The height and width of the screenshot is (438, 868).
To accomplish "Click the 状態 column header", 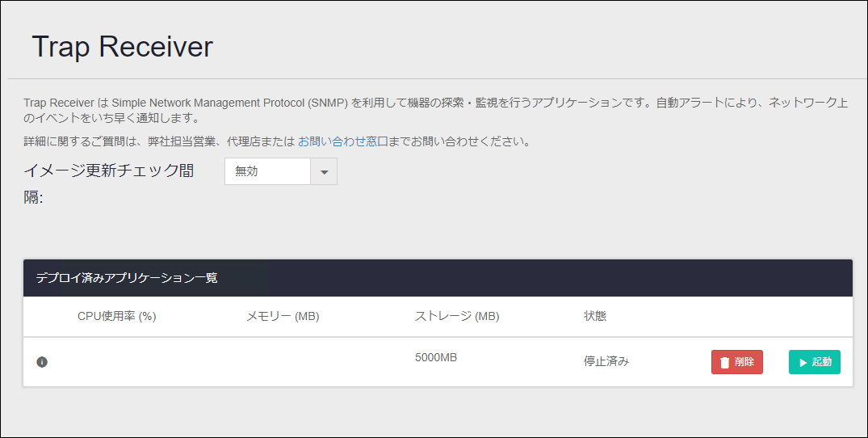I will (x=595, y=316).
